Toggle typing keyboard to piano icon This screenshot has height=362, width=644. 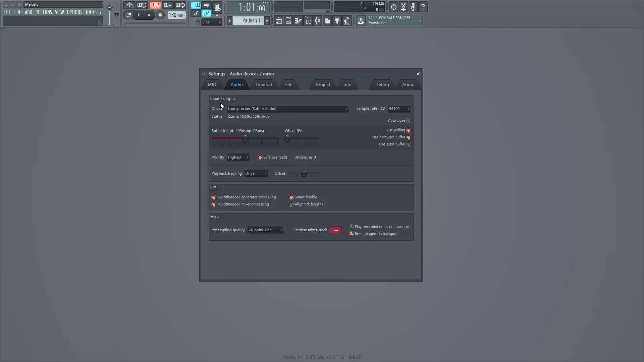(x=196, y=5)
